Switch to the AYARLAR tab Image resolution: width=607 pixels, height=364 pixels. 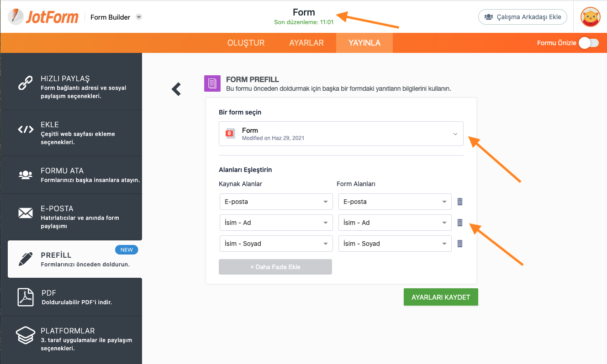(306, 43)
